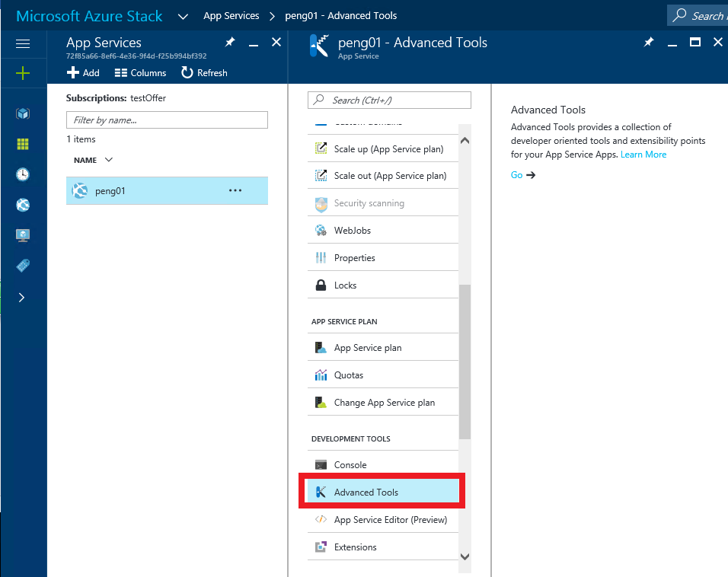Click the Go link to launch tools
This screenshot has height=577, width=728.
523,175
